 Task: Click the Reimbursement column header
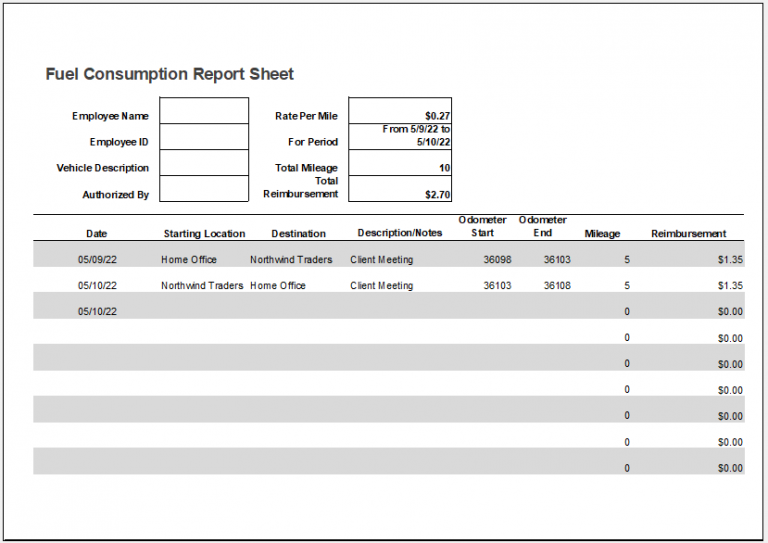(688, 234)
